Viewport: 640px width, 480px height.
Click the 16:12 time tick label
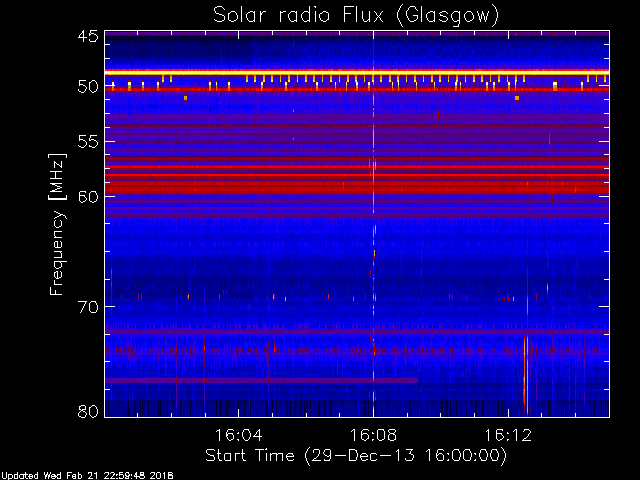pos(508,435)
